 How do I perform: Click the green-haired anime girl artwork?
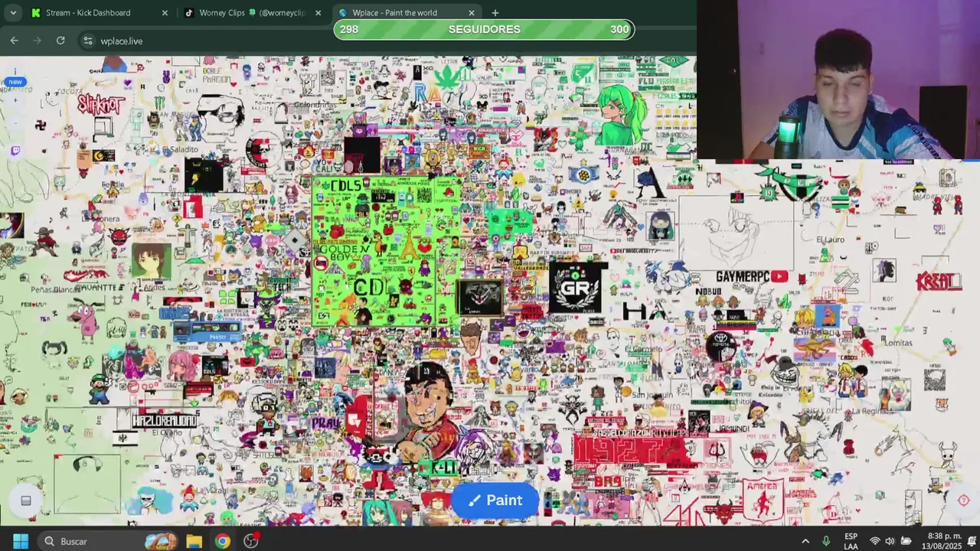coord(622,116)
